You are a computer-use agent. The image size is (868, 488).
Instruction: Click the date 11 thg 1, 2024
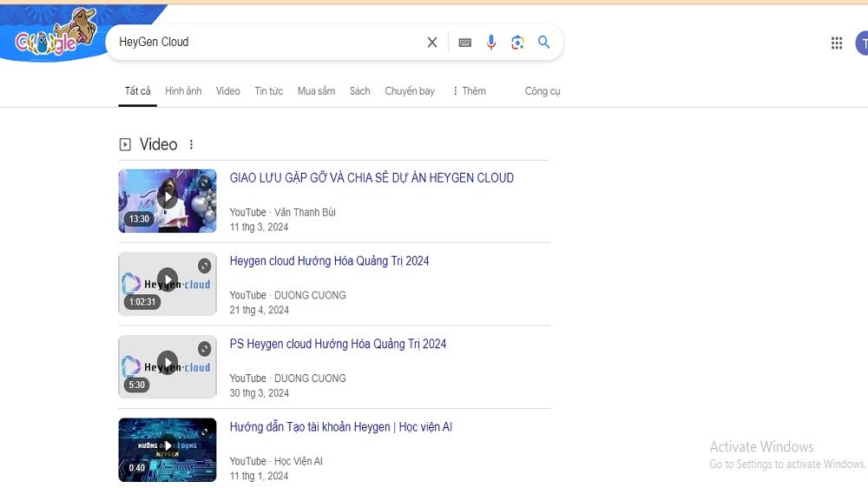pos(259,476)
